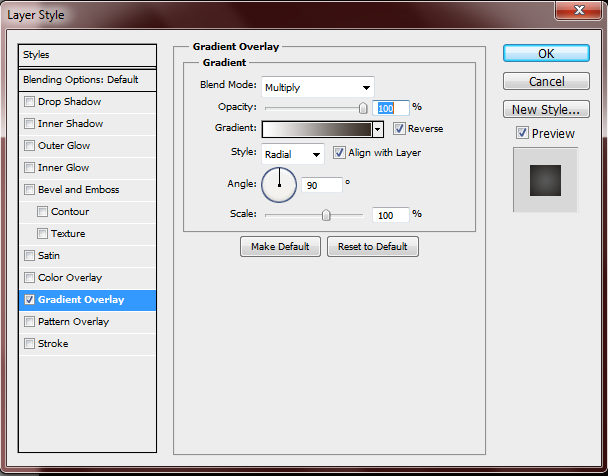
Task: Expand the Blend Mode dropdown
Action: (x=317, y=87)
